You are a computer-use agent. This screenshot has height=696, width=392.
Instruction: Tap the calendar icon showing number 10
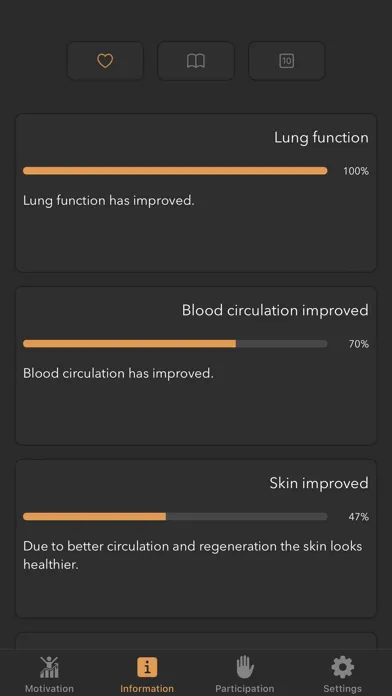286,61
